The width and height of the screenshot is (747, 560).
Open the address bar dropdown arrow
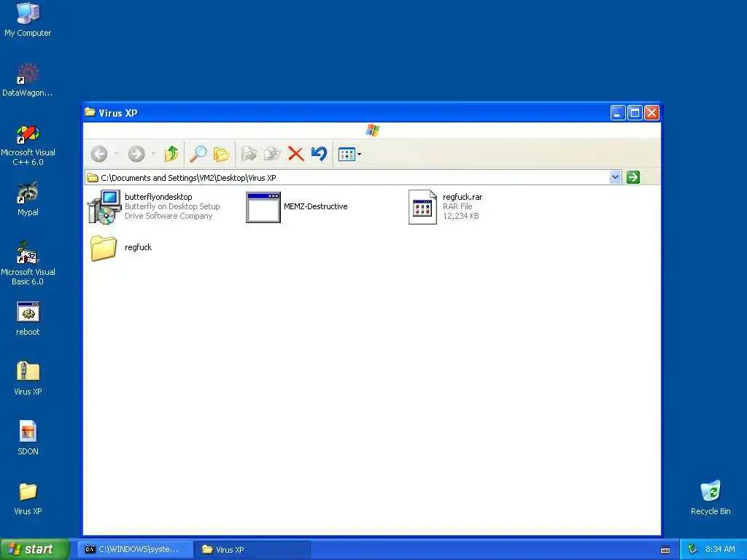point(615,177)
